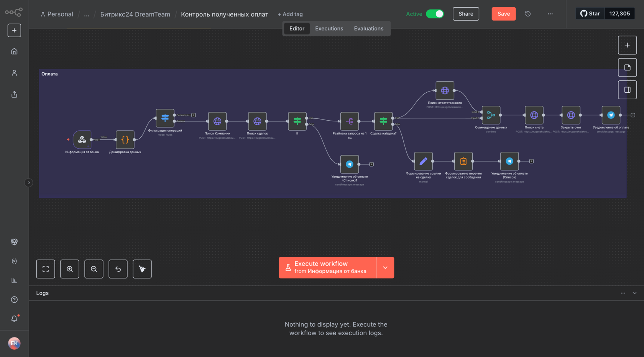This screenshot has height=357, width=644.
Task: Open the Help question mark icon
Action: tap(14, 300)
